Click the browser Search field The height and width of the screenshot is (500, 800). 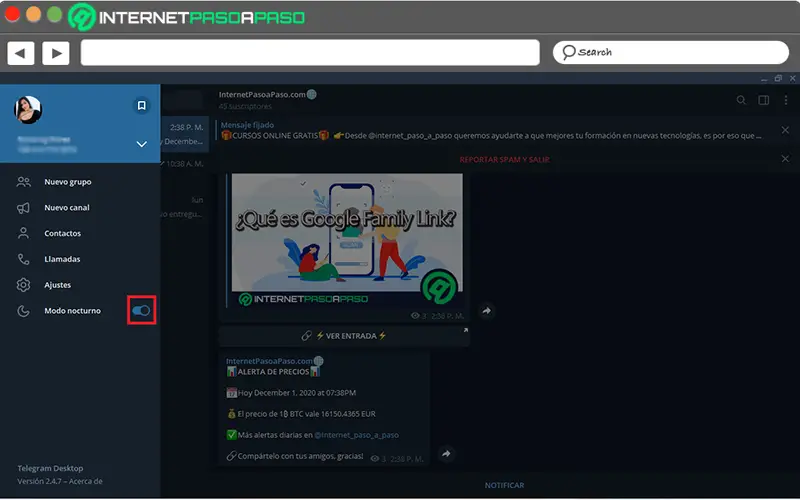(x=671, y=52)
